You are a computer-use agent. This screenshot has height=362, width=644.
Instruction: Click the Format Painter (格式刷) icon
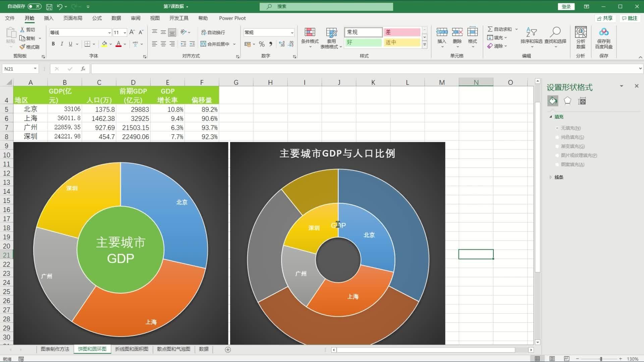pyautogui.click(x=22, y=47)
